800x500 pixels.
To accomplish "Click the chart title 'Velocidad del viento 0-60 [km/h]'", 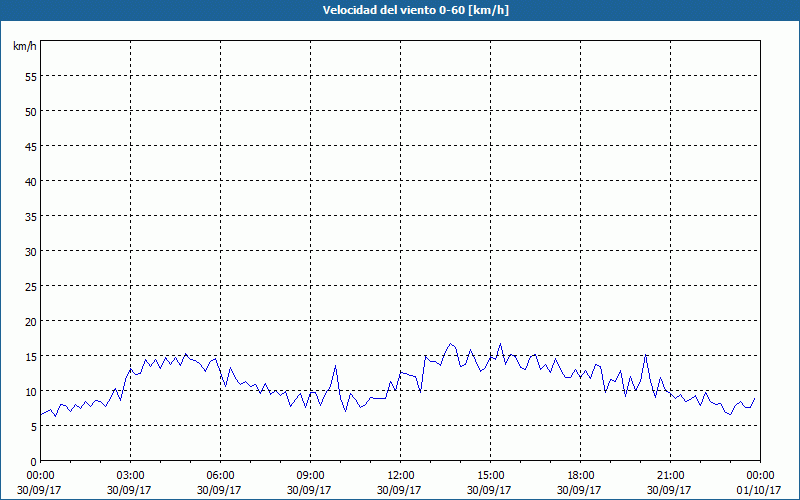I will (x=415, y=10).
